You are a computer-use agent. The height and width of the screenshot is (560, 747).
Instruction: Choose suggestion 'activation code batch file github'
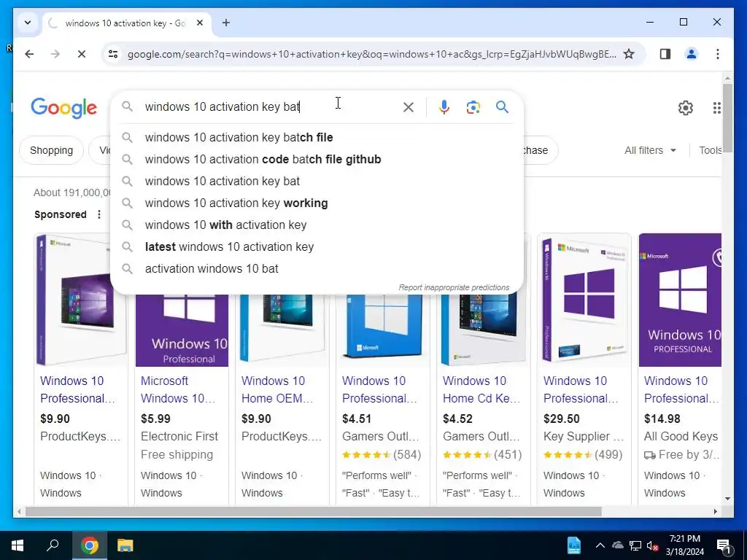[317, 160]
